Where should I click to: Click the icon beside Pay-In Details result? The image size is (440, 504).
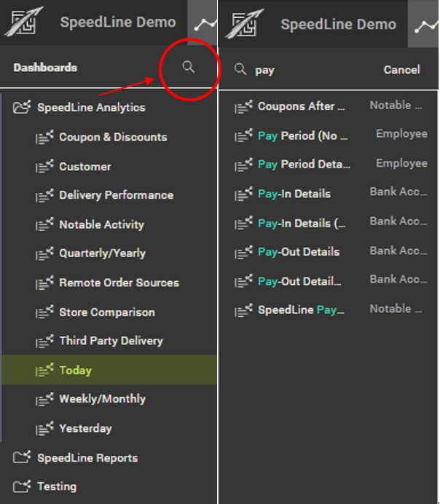243,194
